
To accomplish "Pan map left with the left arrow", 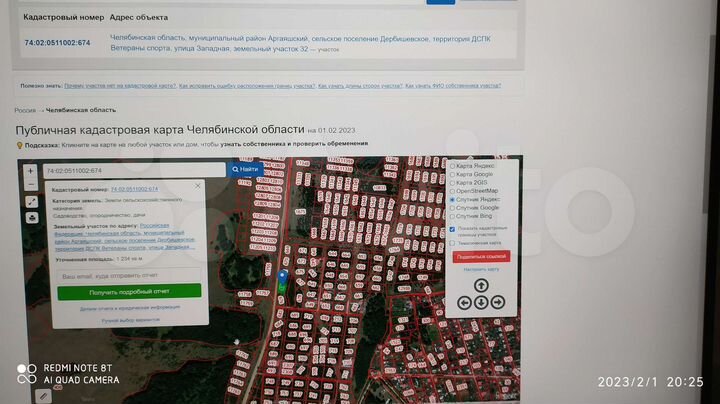I will [x=464, y=302].
